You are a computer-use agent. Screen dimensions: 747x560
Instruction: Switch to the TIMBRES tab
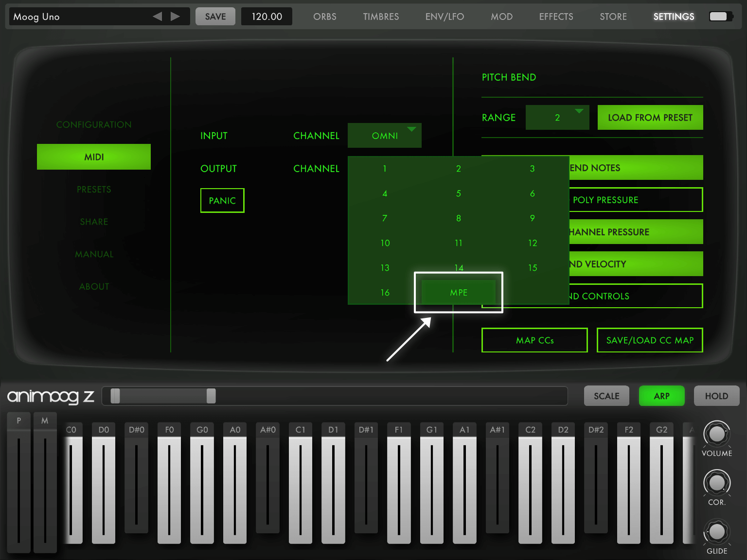point(381,17)
